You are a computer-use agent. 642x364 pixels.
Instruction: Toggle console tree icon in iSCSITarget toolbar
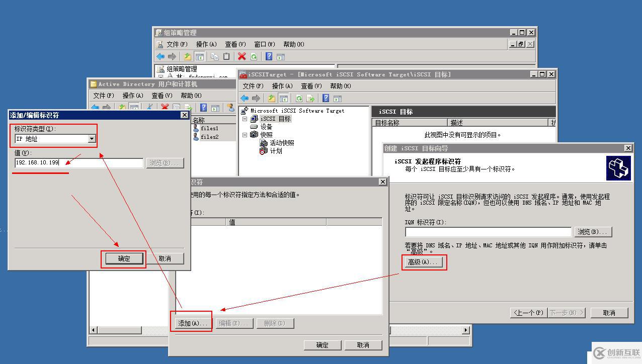[x=284, y=99]
